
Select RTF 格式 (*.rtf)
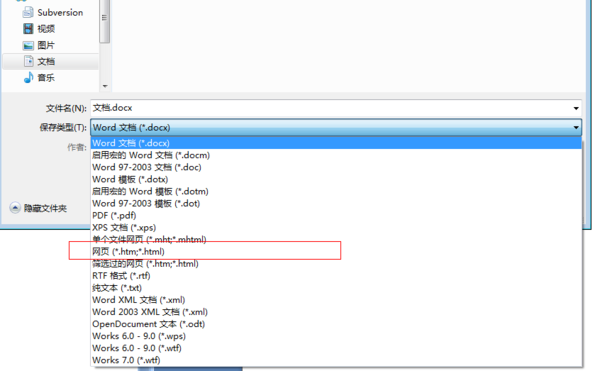(x=336, y=276)
